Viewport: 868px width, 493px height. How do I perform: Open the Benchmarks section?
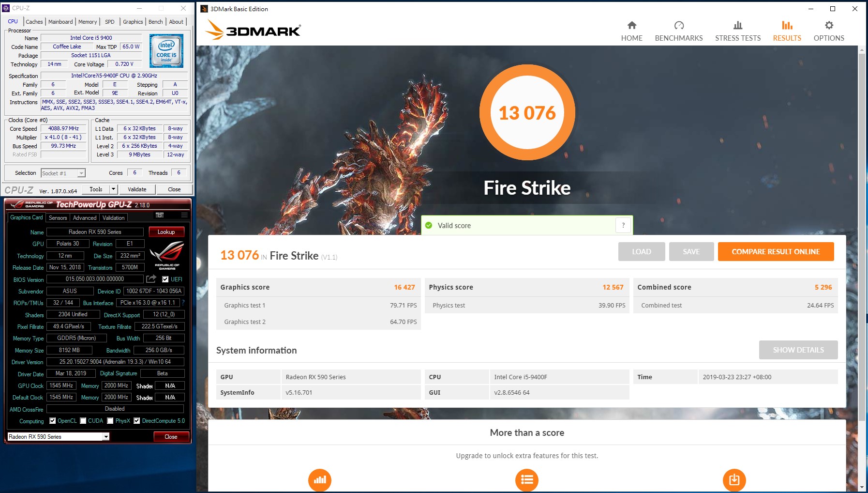point(679,31)
